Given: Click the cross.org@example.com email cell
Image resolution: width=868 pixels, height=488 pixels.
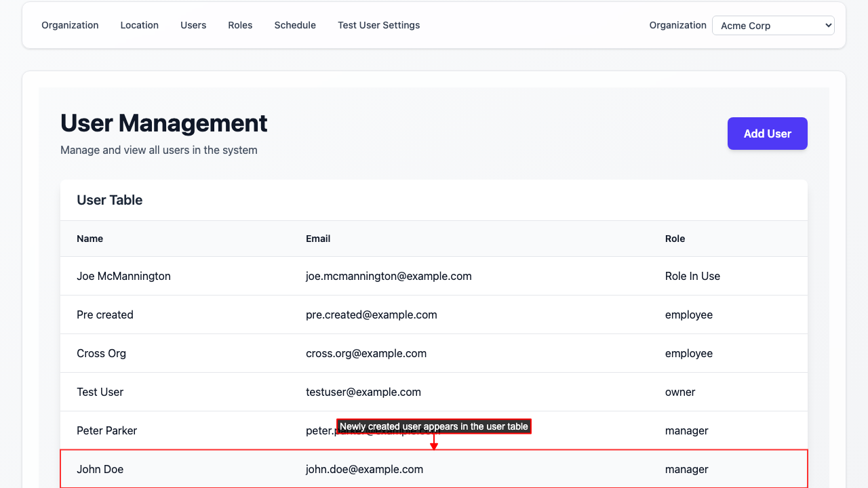Looking at the screenshot, I should pyautogui.click(x=366, y=353).
